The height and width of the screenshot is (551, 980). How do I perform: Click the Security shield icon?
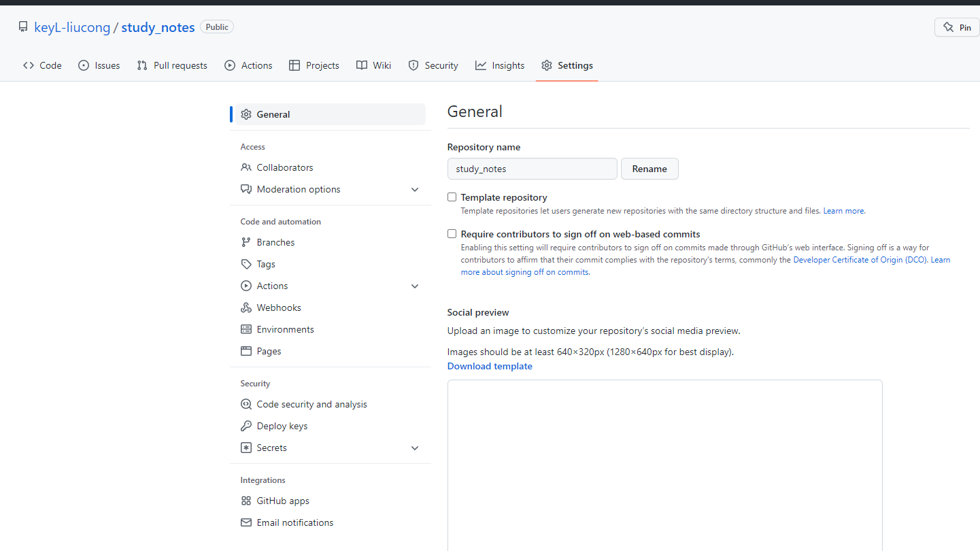click(413, 65)
